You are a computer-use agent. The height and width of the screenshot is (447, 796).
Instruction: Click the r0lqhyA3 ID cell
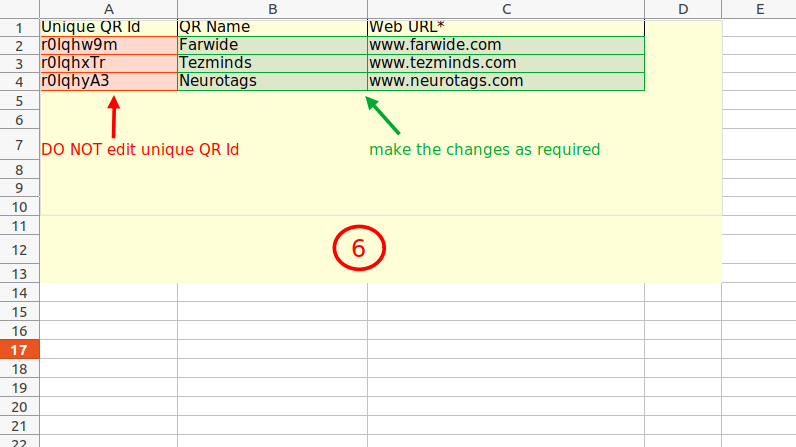(x=108, y=81)
